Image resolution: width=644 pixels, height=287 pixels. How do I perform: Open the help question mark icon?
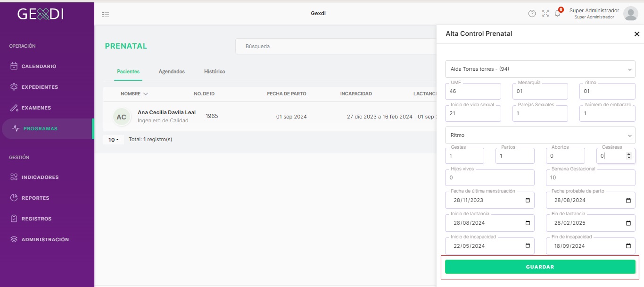point(532,14)
